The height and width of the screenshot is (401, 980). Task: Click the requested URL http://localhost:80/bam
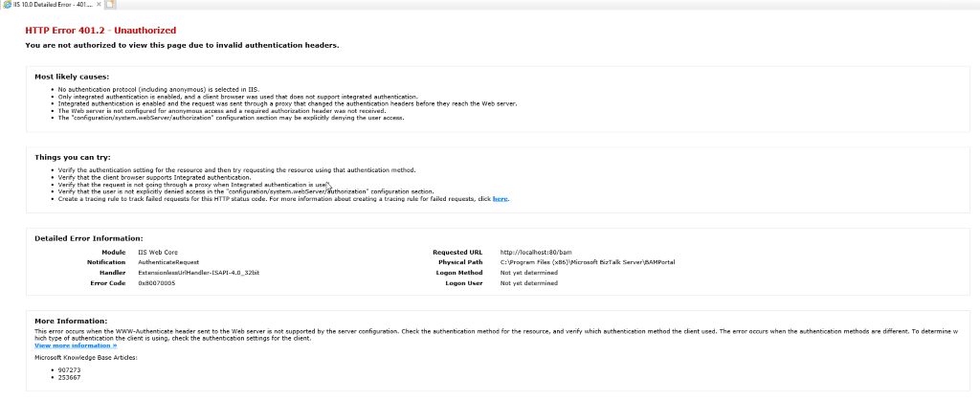point(534,252)
